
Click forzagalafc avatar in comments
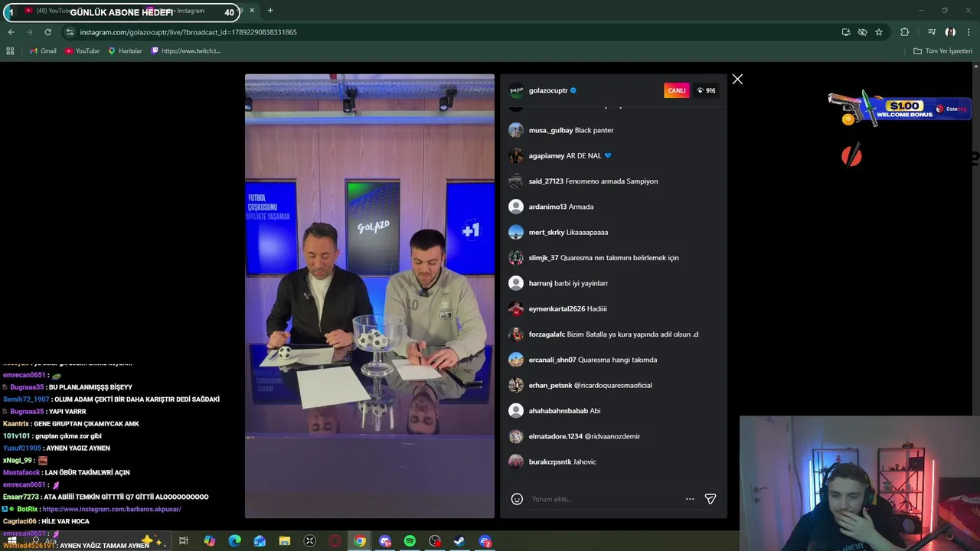coord(516,334)
